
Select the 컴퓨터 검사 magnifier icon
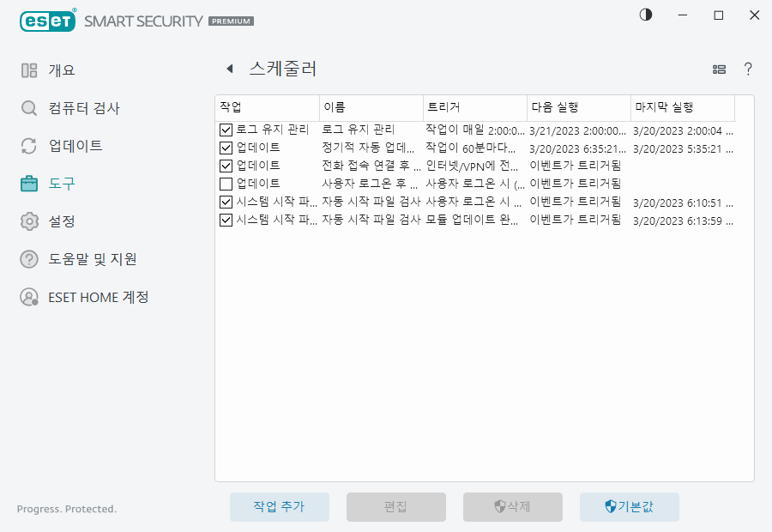(x=28, y=108)
